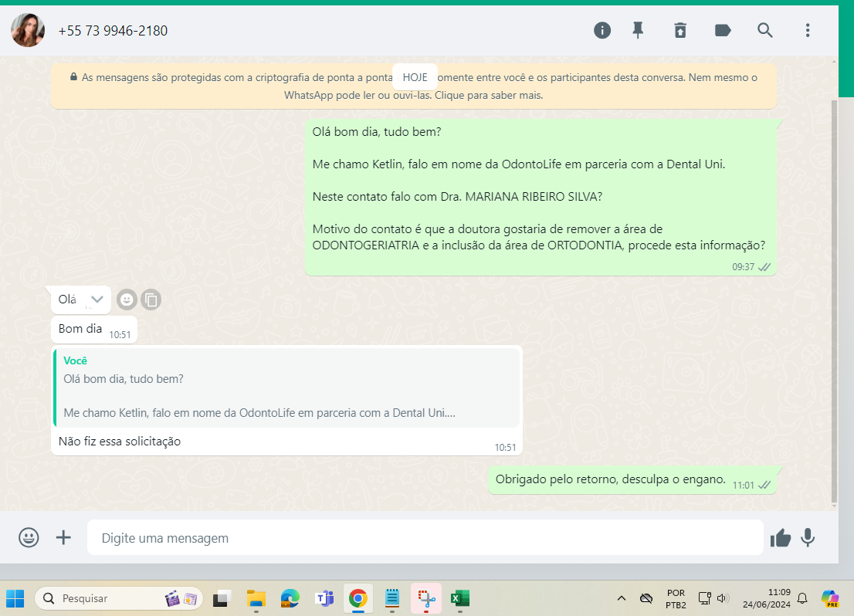Focus the Digite uma mensagem input field
The height and width of the screenshot is (616, 854).
coord(425,537)
